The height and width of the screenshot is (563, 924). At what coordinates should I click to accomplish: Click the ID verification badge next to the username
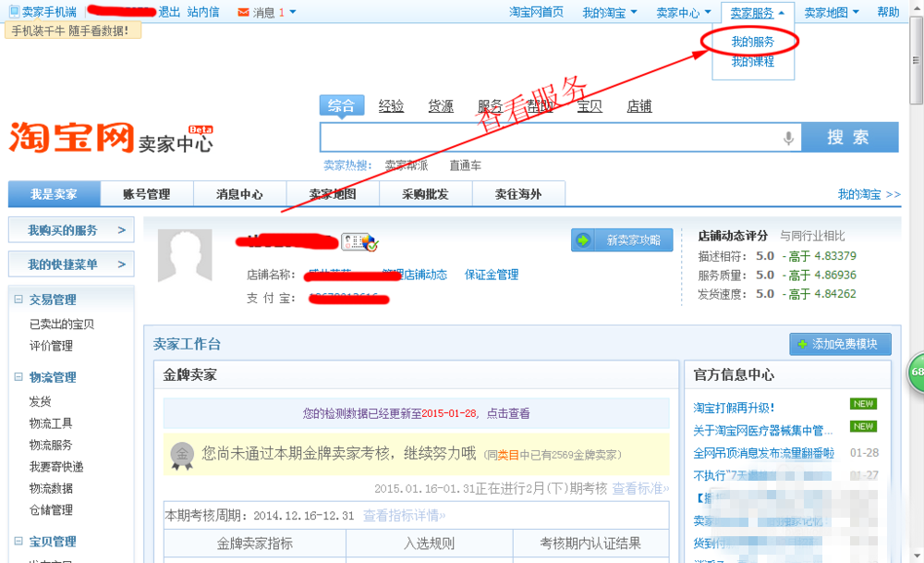(x=363, y=243)
